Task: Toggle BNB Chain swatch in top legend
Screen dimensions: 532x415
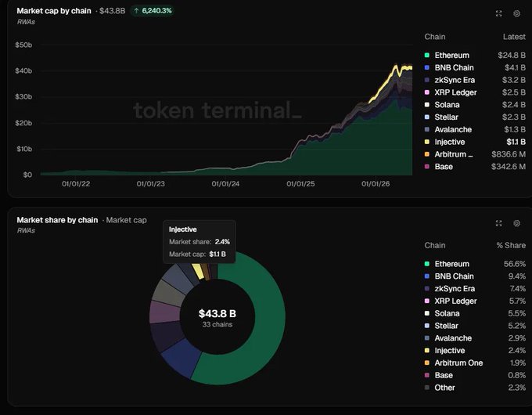Action: (427, 67)
